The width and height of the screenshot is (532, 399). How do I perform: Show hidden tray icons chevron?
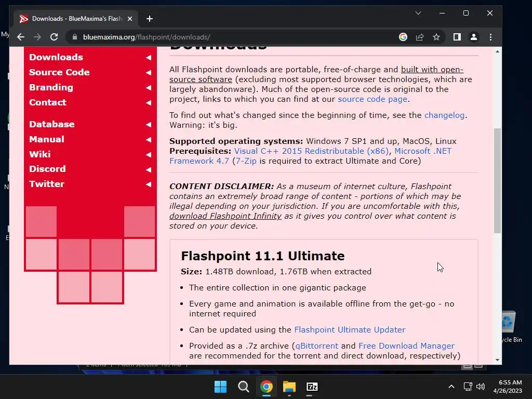tap(451, 387)
